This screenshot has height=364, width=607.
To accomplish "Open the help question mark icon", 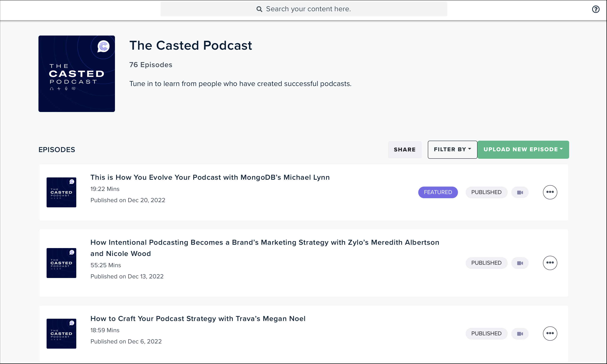I will point(596,9).
